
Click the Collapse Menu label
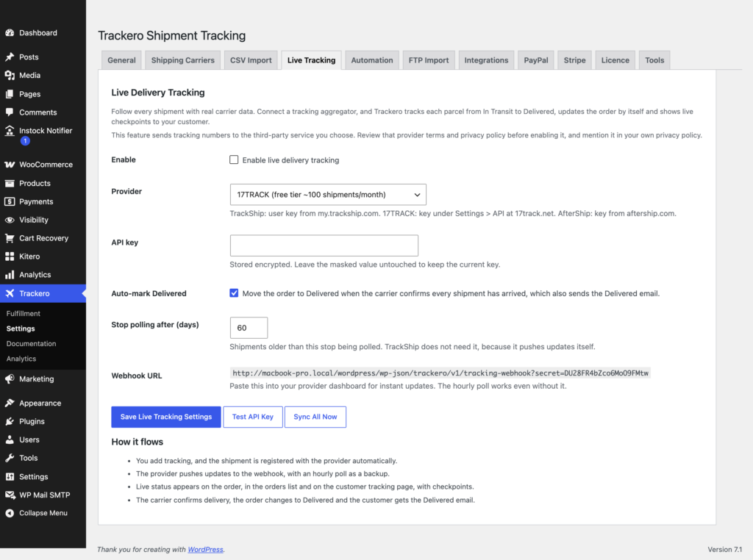tap(43, 513)
